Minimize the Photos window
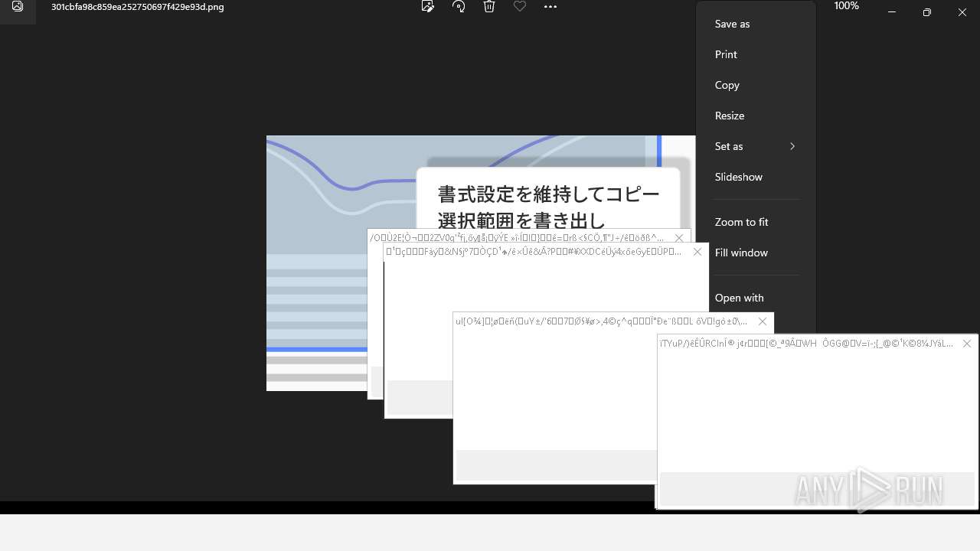The height and width of the screenshot is (551, 980). click(892, 11)
